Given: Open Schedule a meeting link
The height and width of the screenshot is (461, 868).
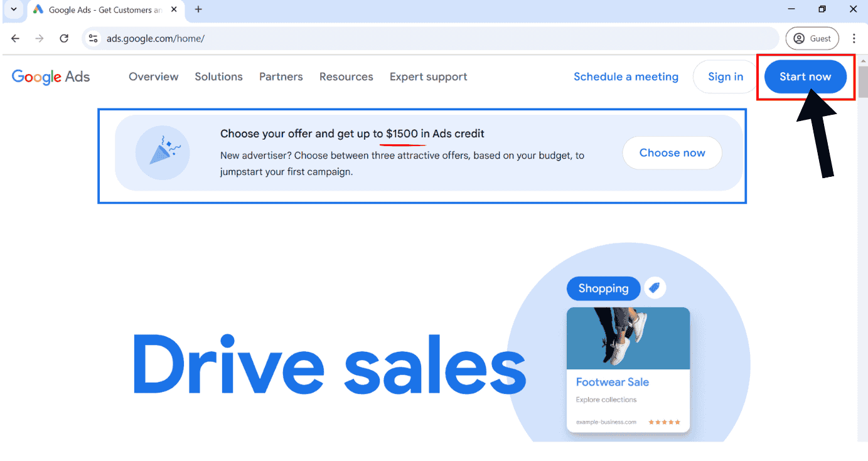Looking at the screenshot, I should coord(626,77).
